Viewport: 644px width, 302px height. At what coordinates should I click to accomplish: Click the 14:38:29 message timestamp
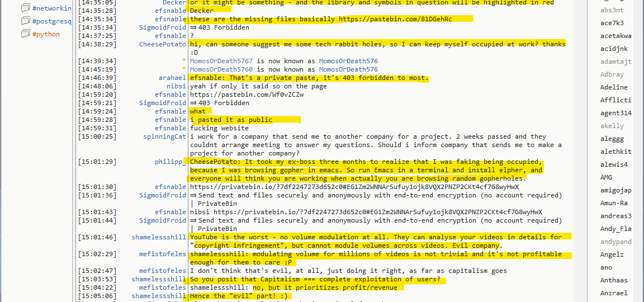pos(97,44)
